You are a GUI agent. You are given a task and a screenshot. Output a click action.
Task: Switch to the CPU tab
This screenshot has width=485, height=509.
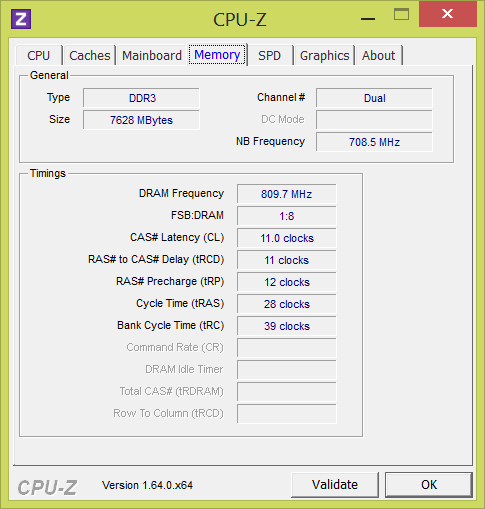pos(39,55)
